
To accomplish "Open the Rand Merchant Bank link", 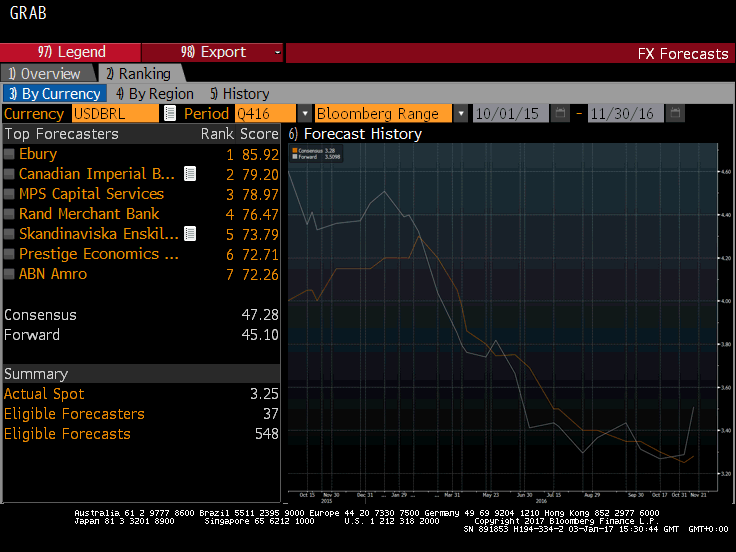I will coord(89,214).
